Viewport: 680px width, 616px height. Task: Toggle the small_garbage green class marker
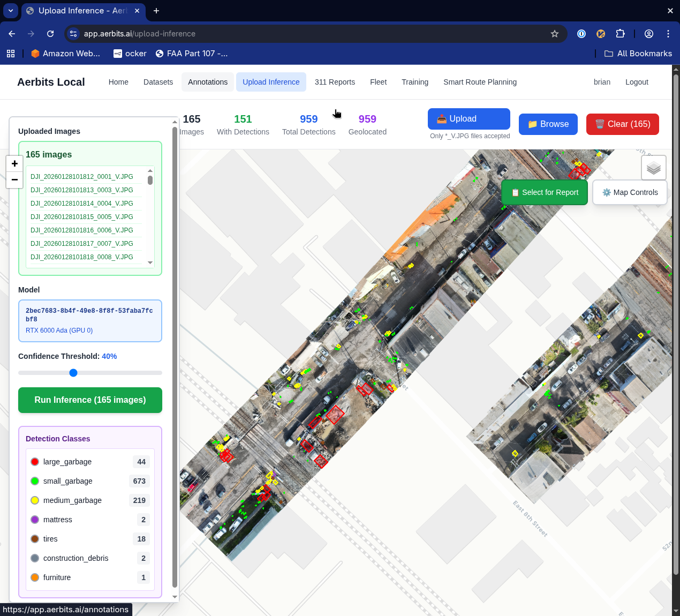(35, 480)
